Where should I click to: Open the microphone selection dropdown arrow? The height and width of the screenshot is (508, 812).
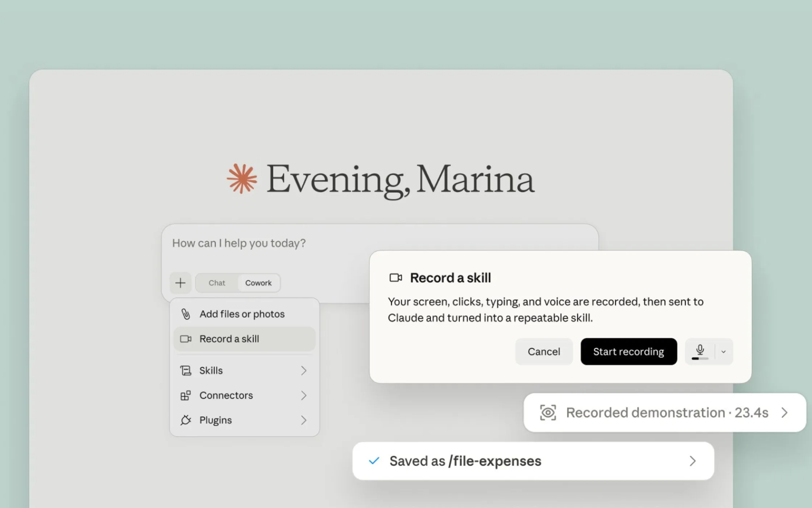pos(724,352)
